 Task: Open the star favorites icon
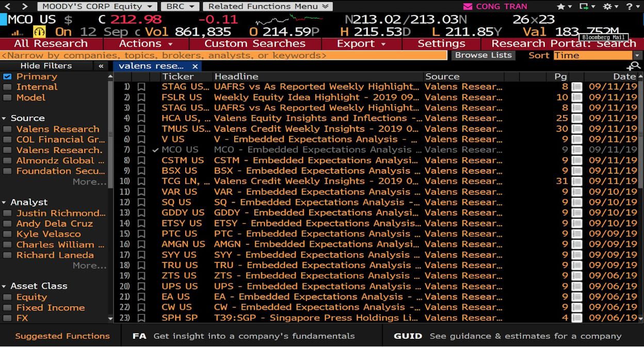(x=561, y=7)
